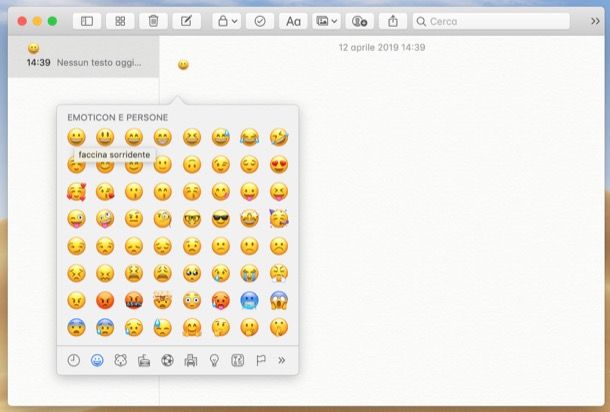The image size is (610, 412).
Task: Open the share menu
Action: tap(393, 21)
